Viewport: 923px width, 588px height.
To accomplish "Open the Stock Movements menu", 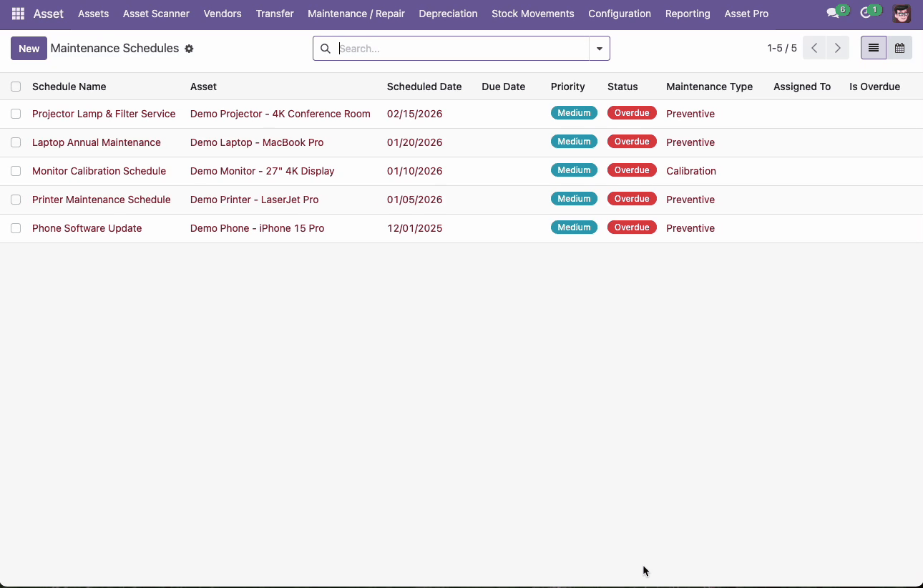I will (533, 14).
